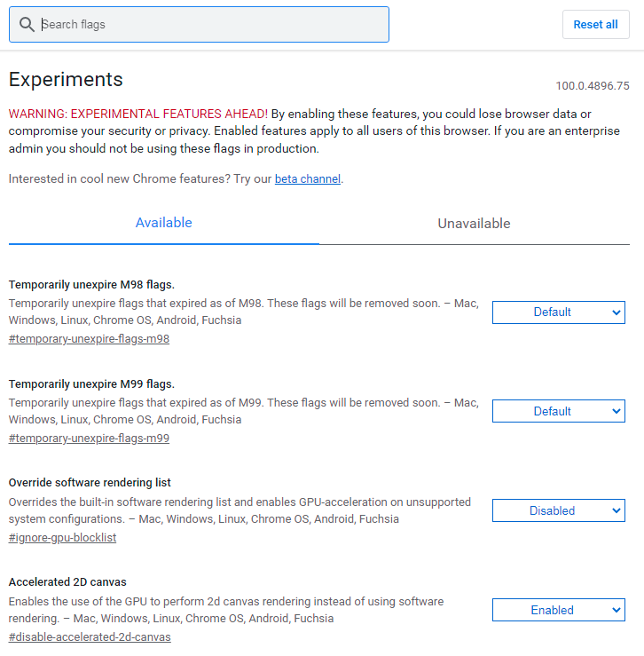Click the #temporary-unexpire-flags-m99 anchor link
Screen dimensions: 644x656
[89, 439]
